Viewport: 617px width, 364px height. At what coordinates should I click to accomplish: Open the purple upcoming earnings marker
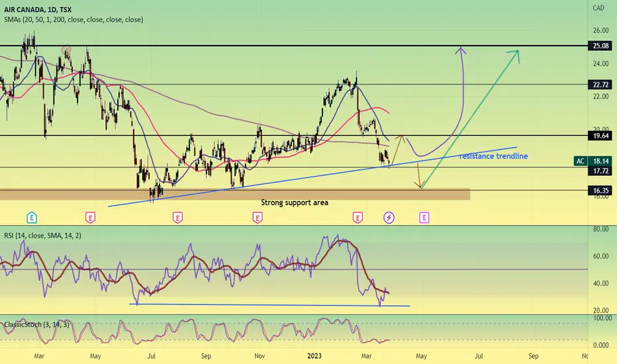click(x=424, y=217)
